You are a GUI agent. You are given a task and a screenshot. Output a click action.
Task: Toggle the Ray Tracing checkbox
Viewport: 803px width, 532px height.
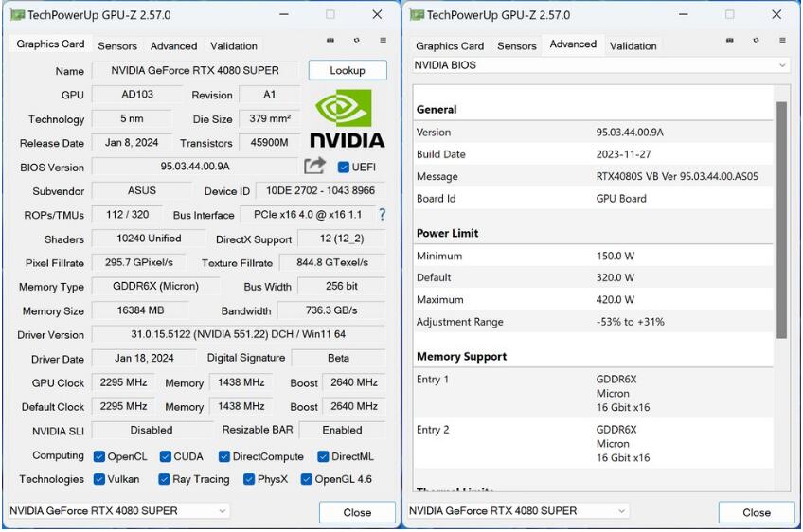(165, 479)
